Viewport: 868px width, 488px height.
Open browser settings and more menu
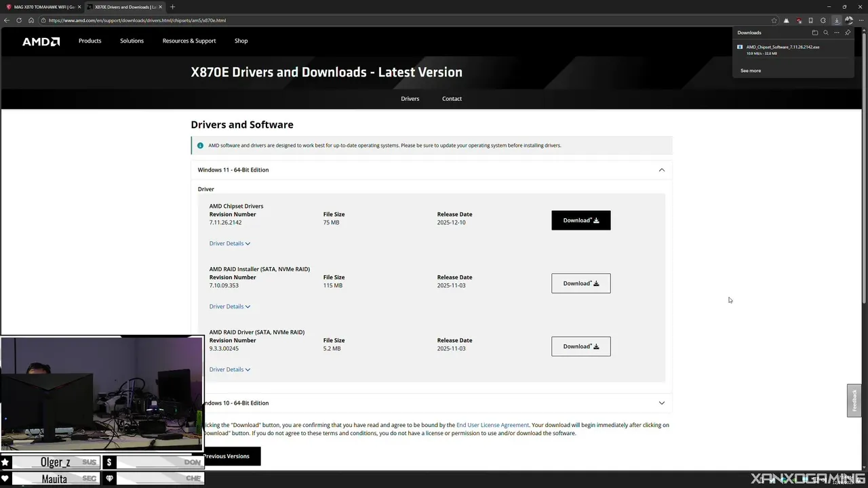(860, 20)
